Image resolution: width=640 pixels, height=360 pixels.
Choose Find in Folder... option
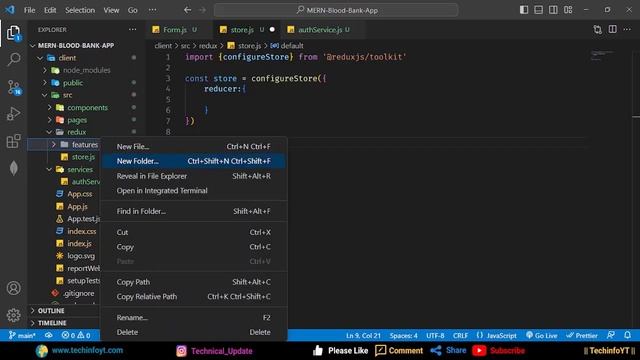[193, 211]
